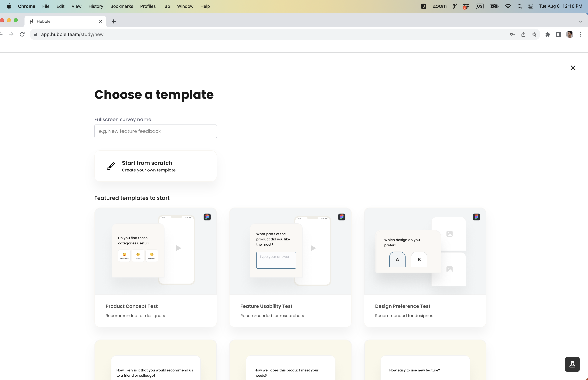Click Figma icon on Design Preference Test card
This screenshot has width=588, height=380.
coord(476,217)
